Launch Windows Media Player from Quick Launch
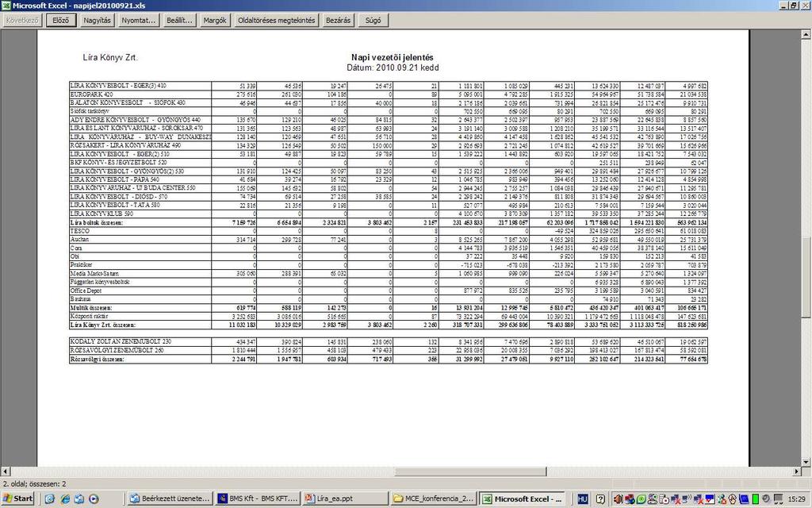Screen dimensions: 812x508 [x=94, y=498]
